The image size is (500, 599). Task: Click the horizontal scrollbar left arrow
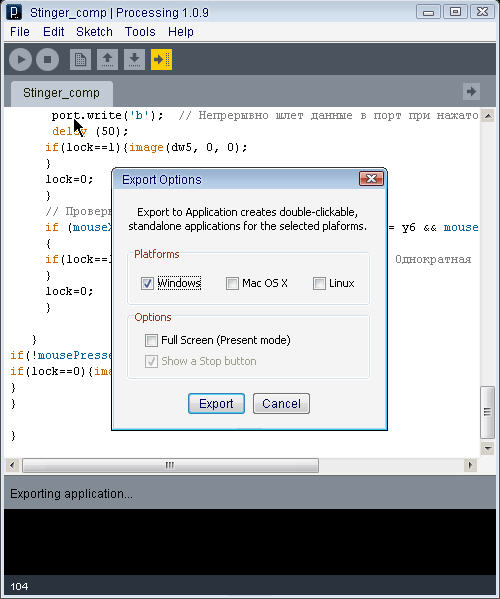(x=12, y=465)
